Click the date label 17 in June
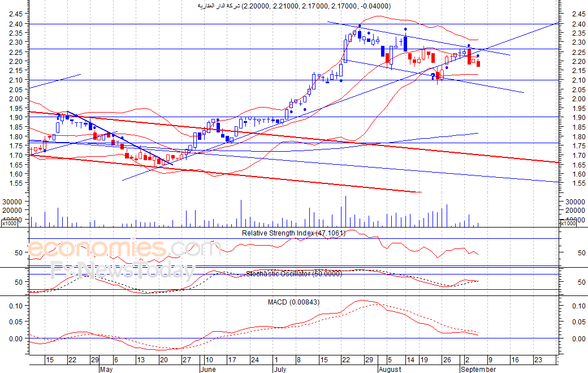Screen dimensions: 588x373 [x=232, y=360]
